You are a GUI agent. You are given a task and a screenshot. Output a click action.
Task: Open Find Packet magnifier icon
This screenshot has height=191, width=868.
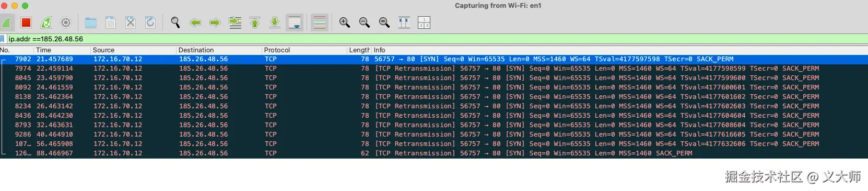(x=175, y=23)
